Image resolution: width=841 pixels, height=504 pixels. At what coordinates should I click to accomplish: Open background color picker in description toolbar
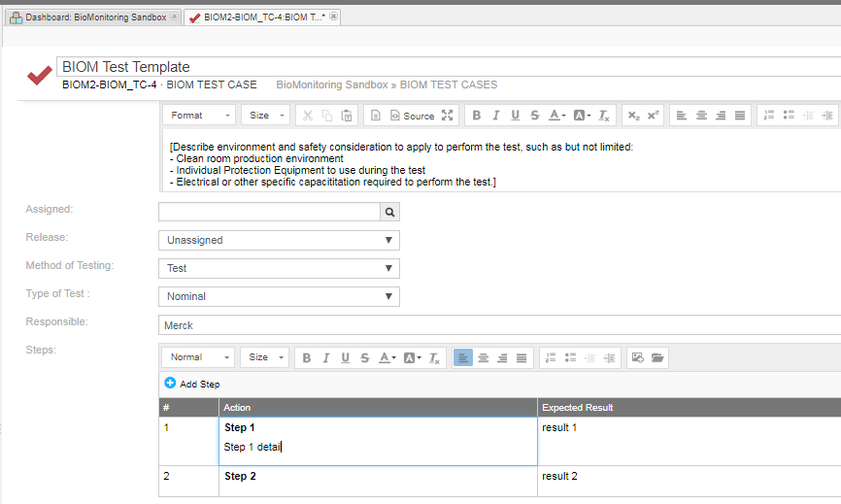coord(582,116)
